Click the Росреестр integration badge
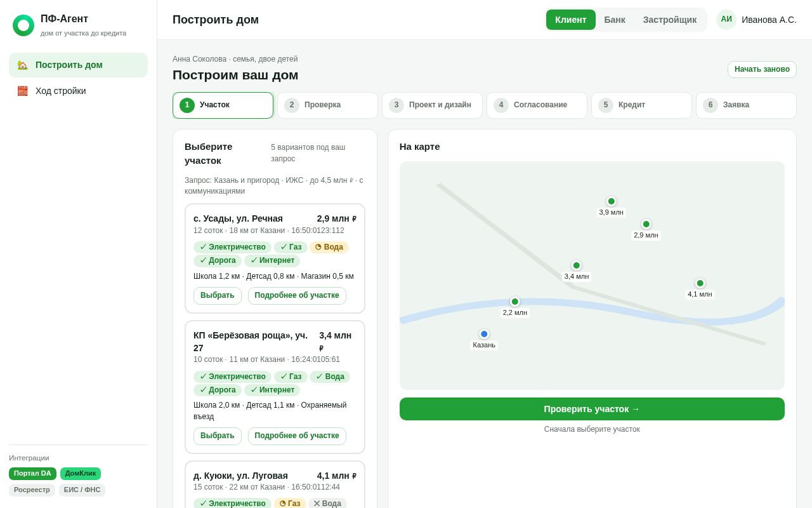 tap(32, 490)
